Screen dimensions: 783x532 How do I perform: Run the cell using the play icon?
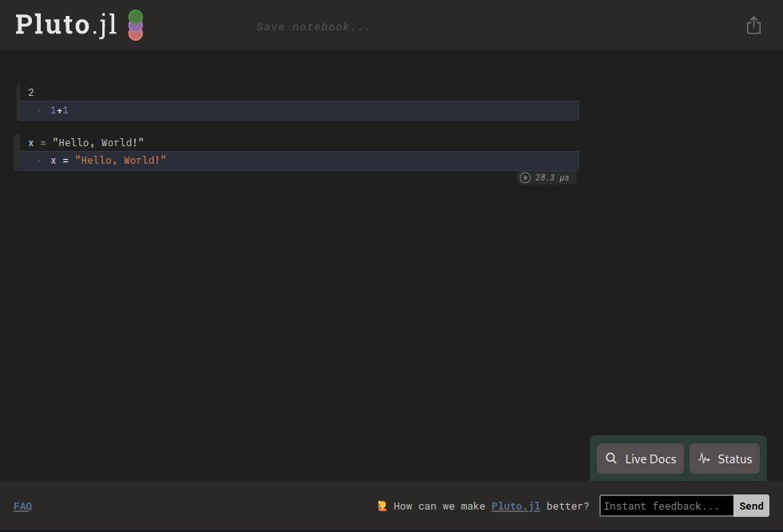tap(525, 177)
